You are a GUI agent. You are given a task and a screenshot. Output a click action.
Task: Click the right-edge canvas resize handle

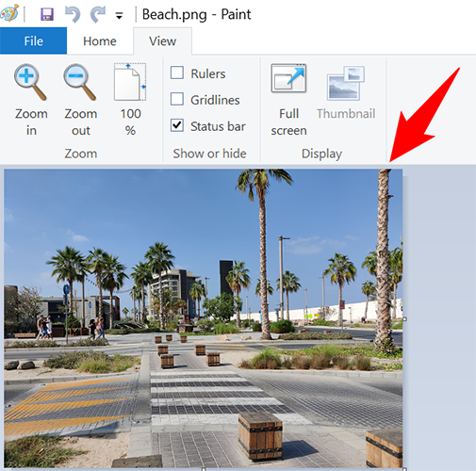coord(404,318)
